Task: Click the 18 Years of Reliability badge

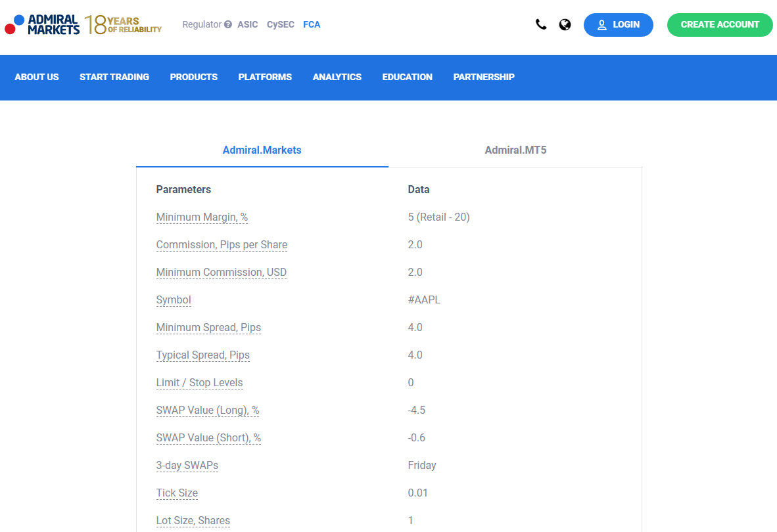Action: pos(124,25)
